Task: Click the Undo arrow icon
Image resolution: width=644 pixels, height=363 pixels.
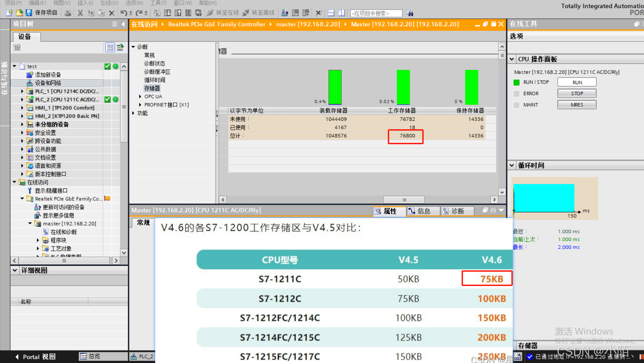Action: coord(124,13)
